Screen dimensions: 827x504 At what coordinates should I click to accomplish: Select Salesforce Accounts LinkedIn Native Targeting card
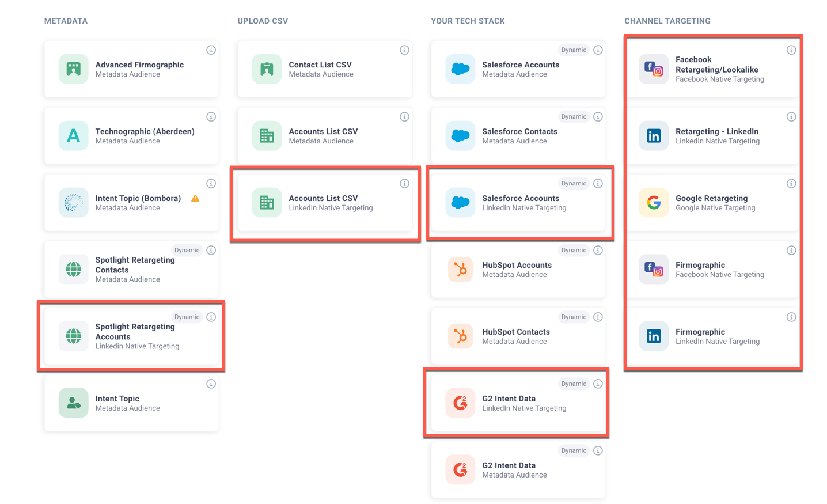pyautogui.click(x=518, y=203)
